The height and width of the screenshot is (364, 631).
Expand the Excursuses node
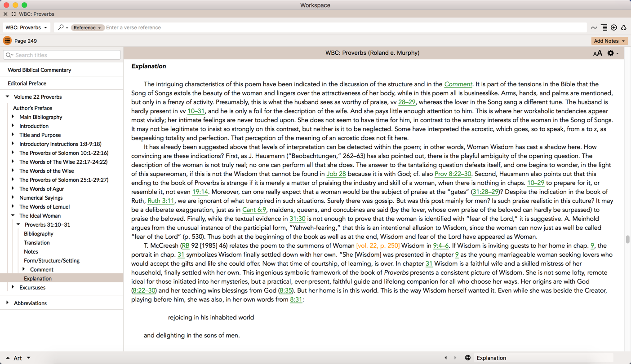(x=13, y=287)
